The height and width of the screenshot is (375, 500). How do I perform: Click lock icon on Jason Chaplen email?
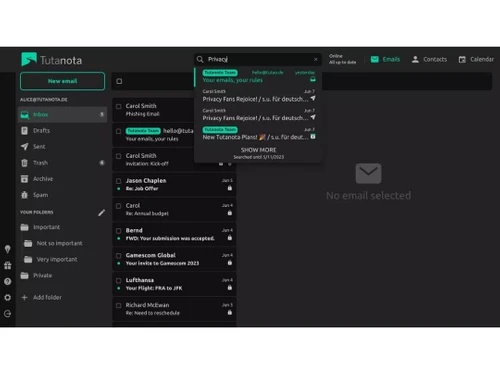pyautogui.click(x=230, y=188)
